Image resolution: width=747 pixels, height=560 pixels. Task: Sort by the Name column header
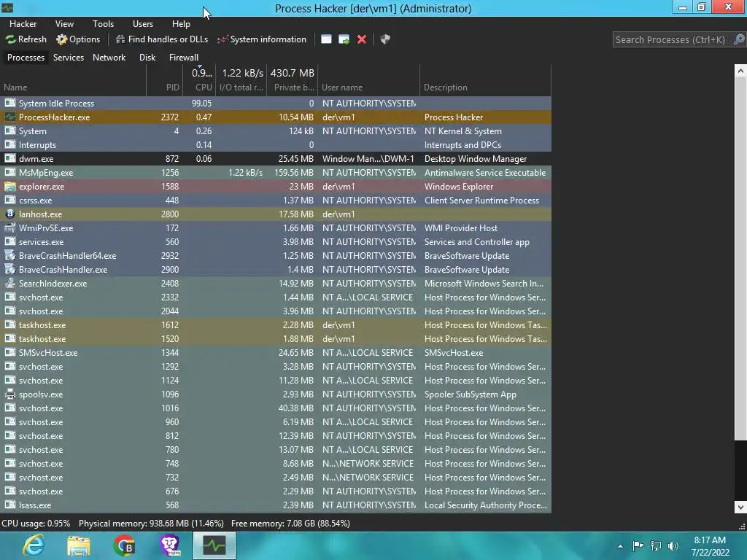[73, 80]
